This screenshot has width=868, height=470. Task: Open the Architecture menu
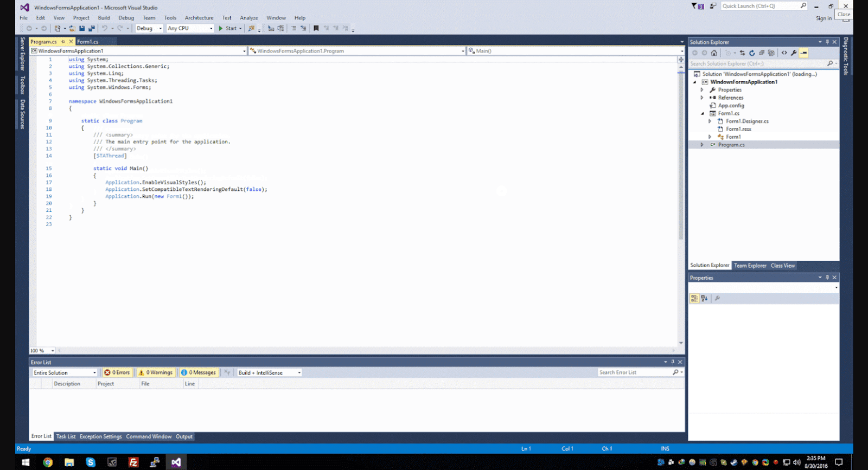tap(199, 18)
